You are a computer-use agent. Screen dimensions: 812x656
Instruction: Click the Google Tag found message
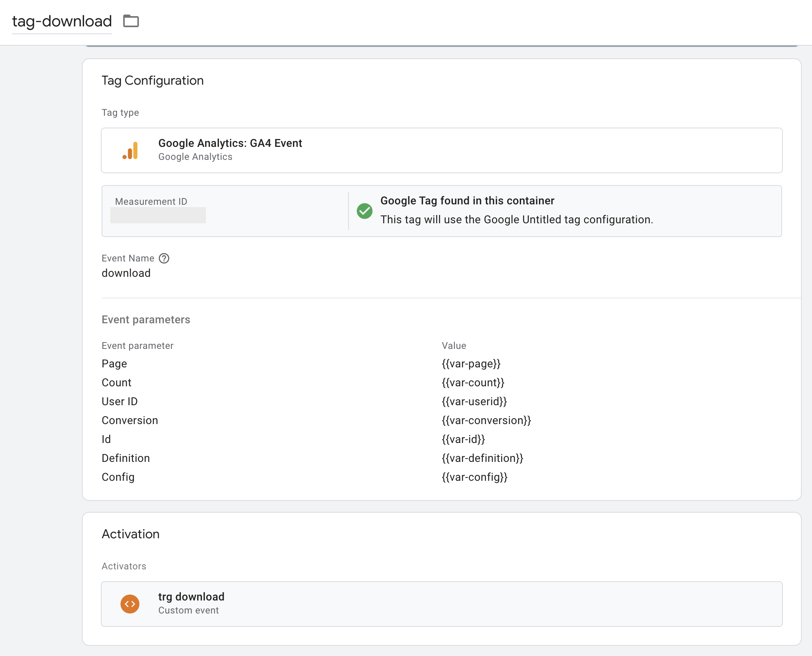[x=467, y=201]
